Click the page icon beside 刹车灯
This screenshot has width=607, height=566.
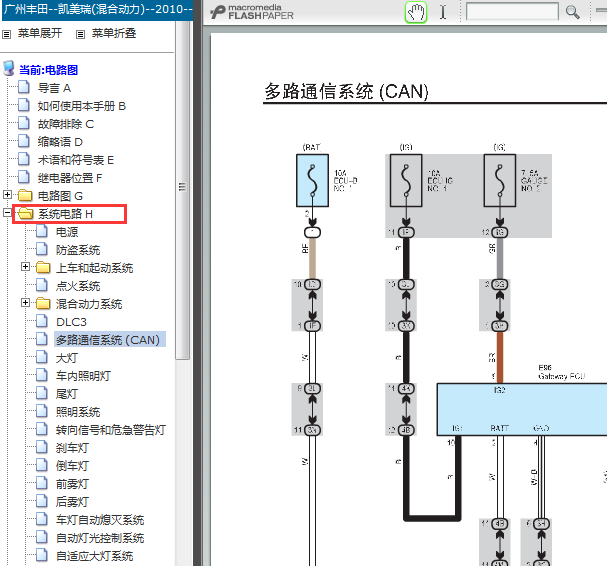[42, 447]
